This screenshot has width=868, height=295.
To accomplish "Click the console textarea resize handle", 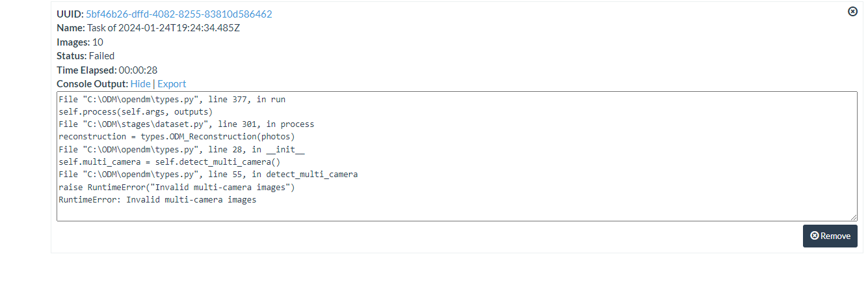I will (854, 218).
